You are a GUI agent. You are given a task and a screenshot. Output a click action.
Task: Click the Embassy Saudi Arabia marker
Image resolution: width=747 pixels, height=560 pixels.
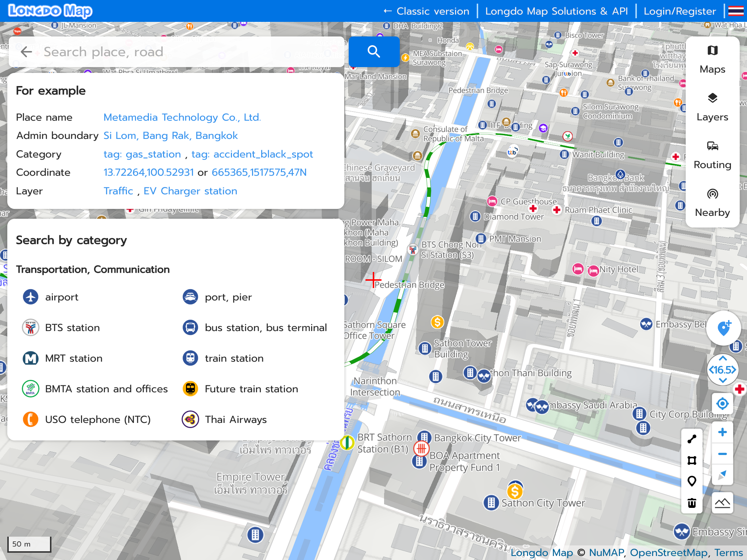[x=542, y=407]
